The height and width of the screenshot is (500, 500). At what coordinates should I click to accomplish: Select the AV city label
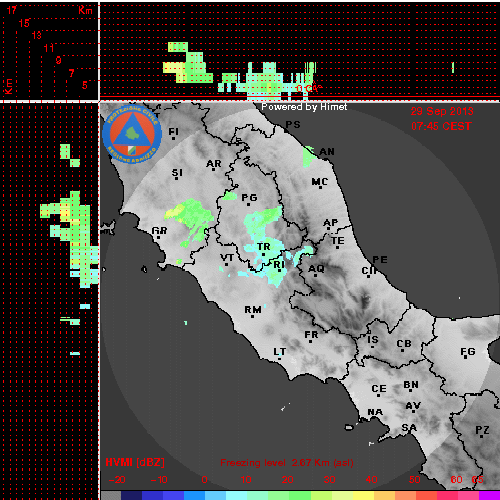(x=413, y=406)
